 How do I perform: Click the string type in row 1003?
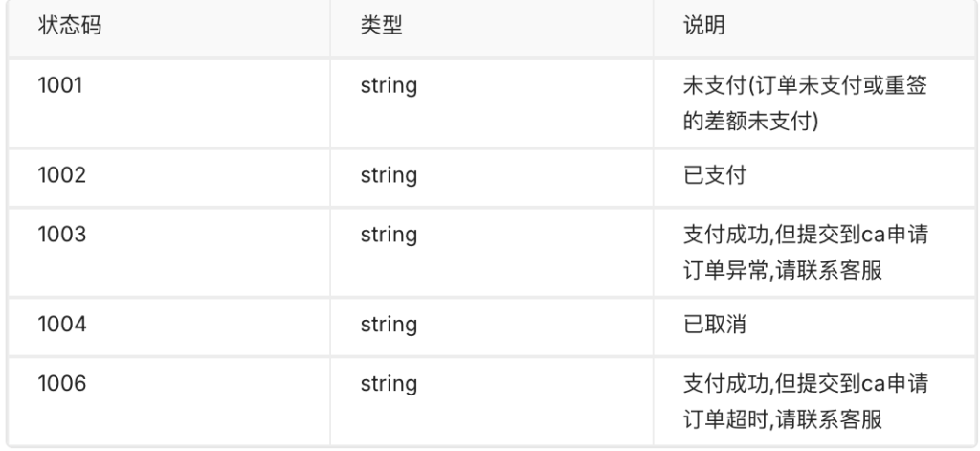click(388, 235)
